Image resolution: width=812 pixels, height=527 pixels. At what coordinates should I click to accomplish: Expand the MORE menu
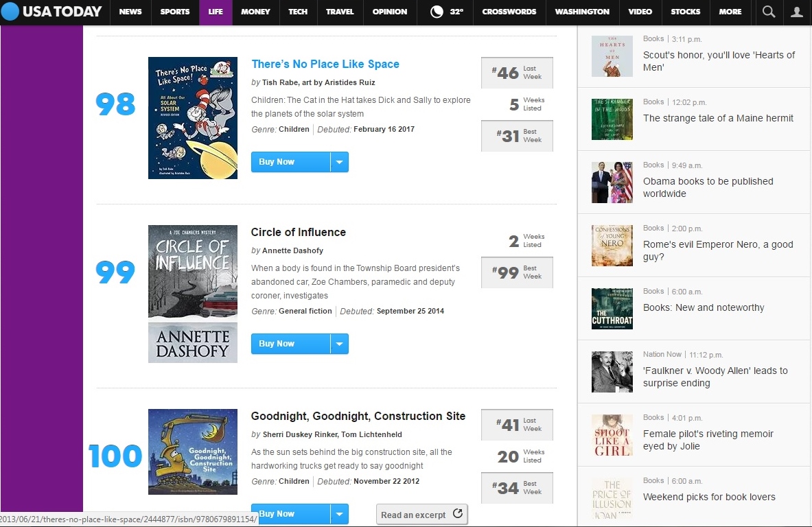pos(730,12)
